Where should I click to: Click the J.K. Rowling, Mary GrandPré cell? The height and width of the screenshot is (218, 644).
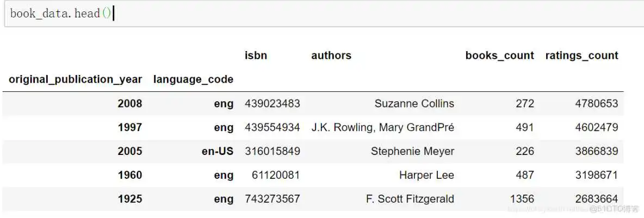[x=382, y=128]
